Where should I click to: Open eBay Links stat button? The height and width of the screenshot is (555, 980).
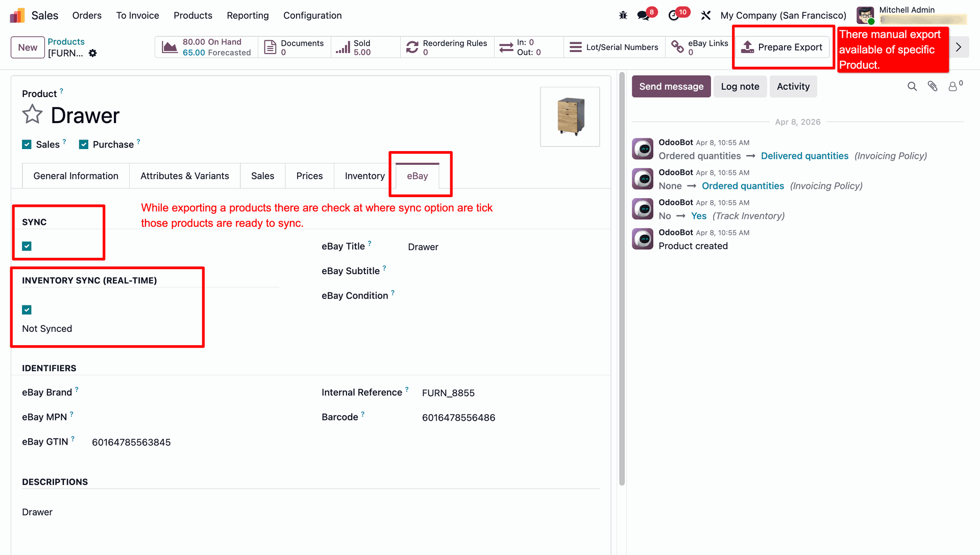tap(699, 47)
